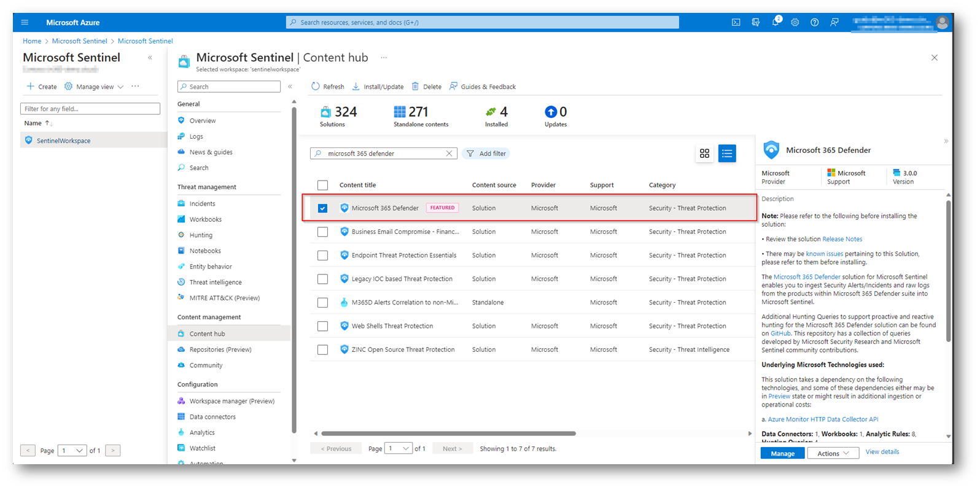Open the known issues link
980x490 pixels.
[x=824, y=254]
